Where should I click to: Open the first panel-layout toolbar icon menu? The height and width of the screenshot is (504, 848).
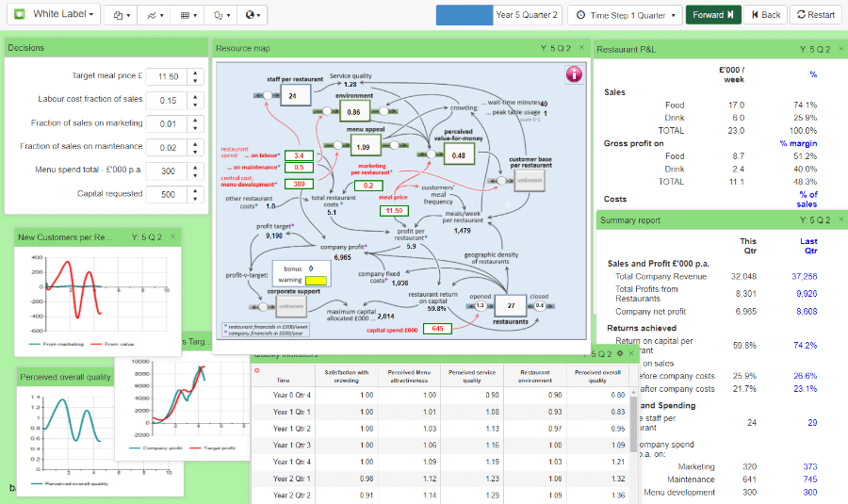pos(121,15)
